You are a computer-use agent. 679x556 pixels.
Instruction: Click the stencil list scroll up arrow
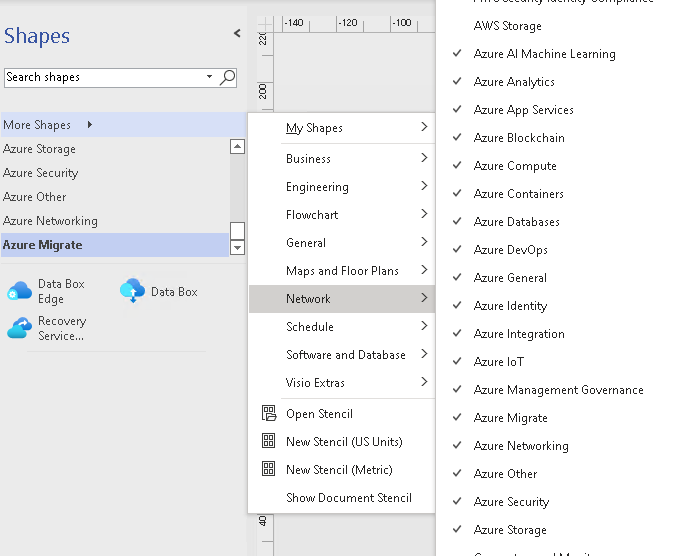tap(237, 147)
